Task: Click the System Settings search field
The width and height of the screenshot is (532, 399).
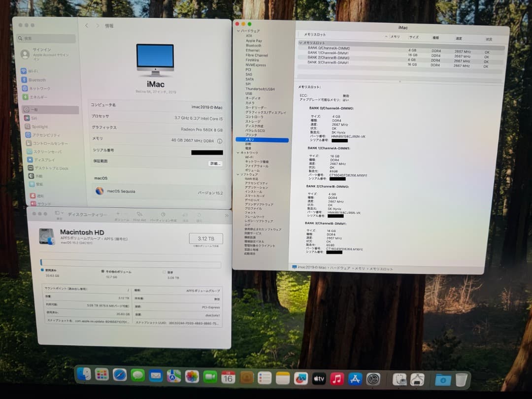Action: (46, 38)
